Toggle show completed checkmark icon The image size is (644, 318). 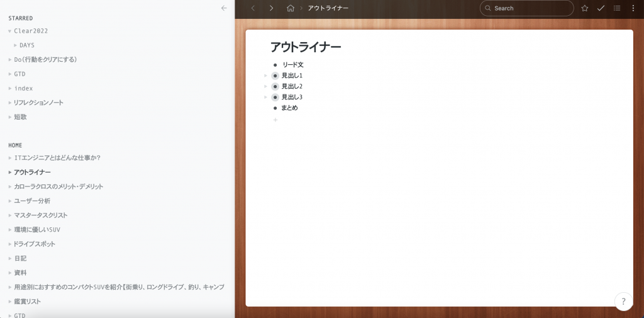tap(601, 8)
